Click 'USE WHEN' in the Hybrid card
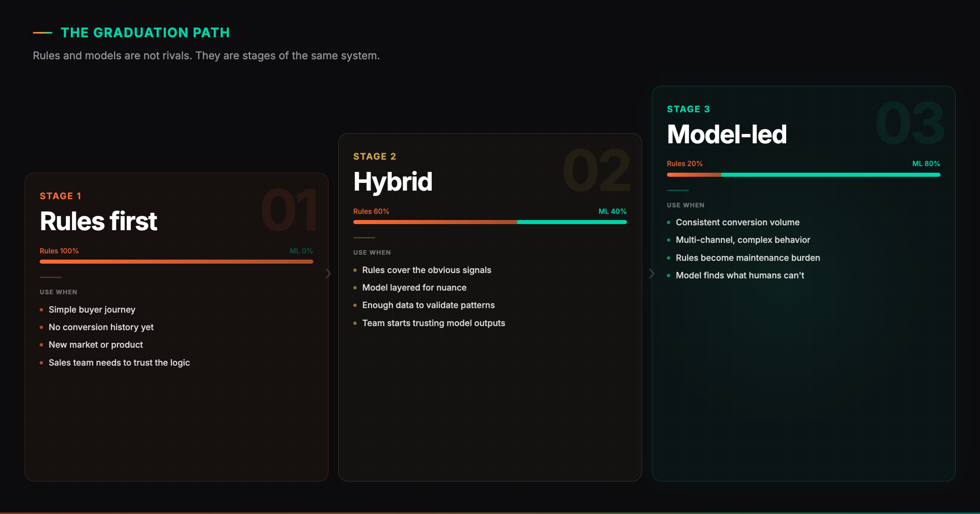 tap(372, 252)
